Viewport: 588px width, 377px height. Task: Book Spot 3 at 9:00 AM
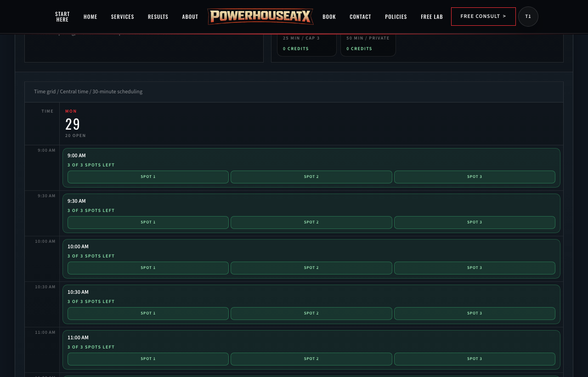click(x=475, y=177)
